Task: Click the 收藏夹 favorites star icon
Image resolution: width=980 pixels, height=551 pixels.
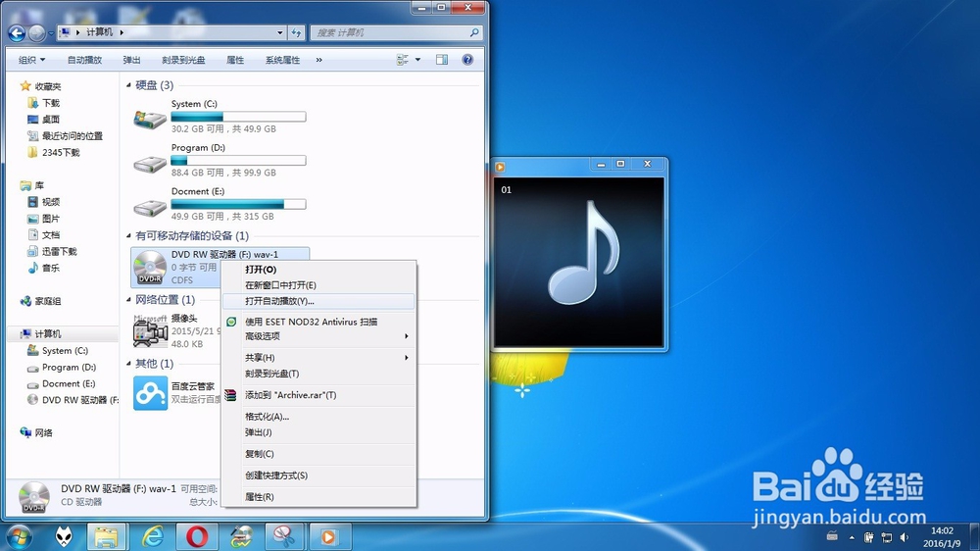Action: pos(25,86)
